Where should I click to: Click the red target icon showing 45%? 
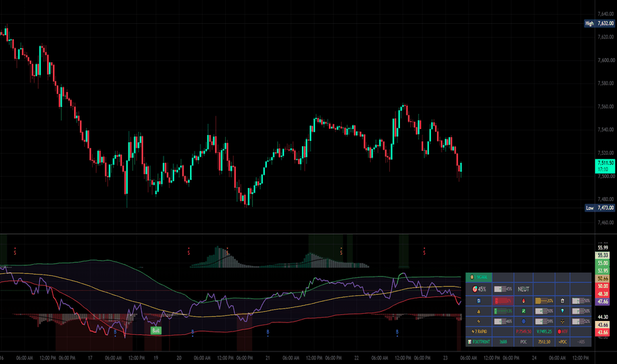[475, 289]
